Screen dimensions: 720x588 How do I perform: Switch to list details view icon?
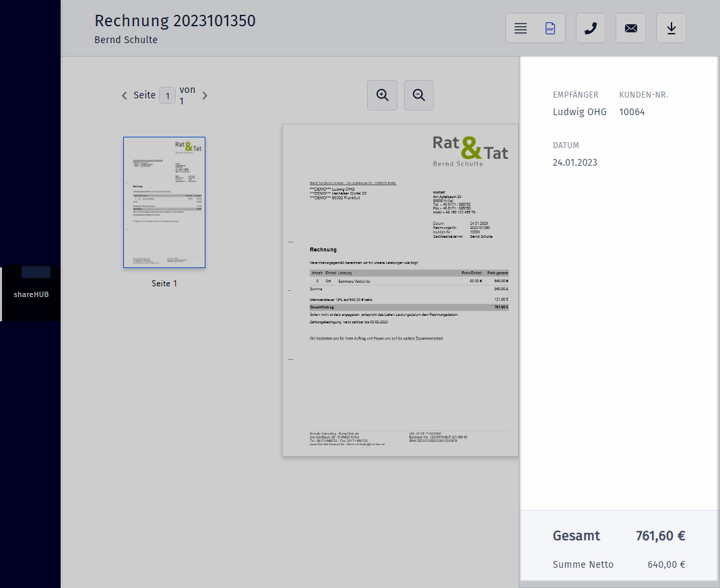tap(520, 28)
